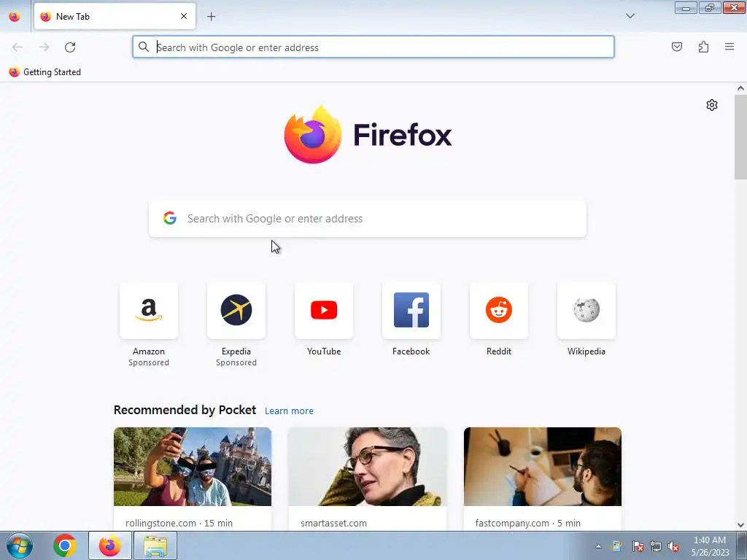Image resolution: width=747 pixels, height=560 pixels.
Task: Open the Reddit shortcut tile
Action: tap(499, 311)
